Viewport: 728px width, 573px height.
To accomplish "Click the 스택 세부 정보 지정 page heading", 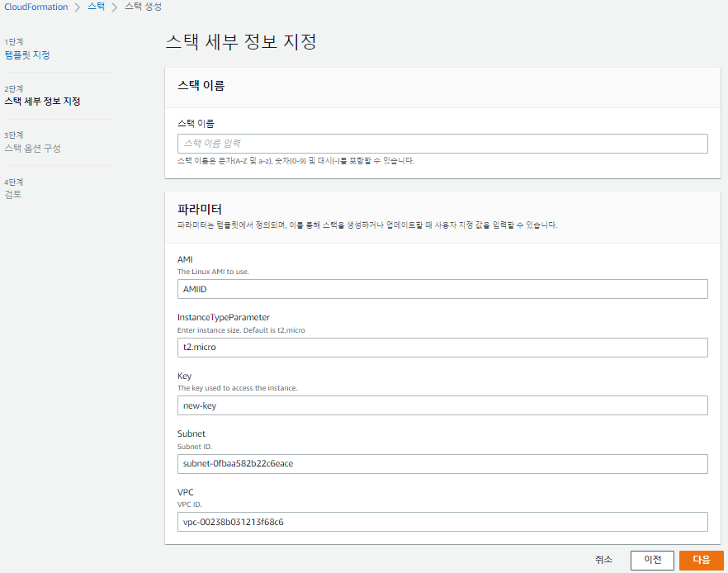I will coord(241,41).
